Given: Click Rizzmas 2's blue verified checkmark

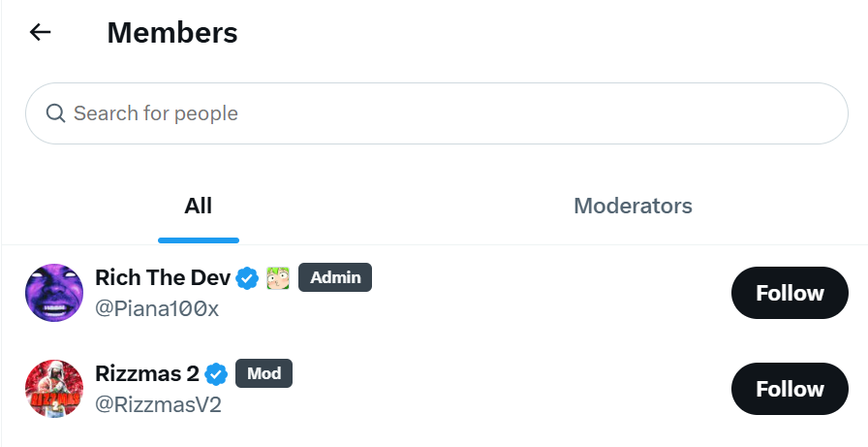Looking at the screenshot, I should pos(217,374).
